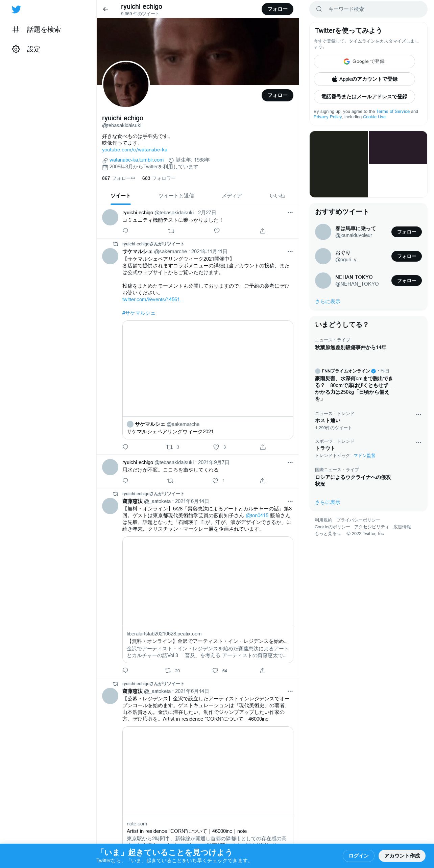Image resolution: width=434 pixels, height=868 pixels.
Task: Go back with the left arrow icon
Action: pos(105,9)
